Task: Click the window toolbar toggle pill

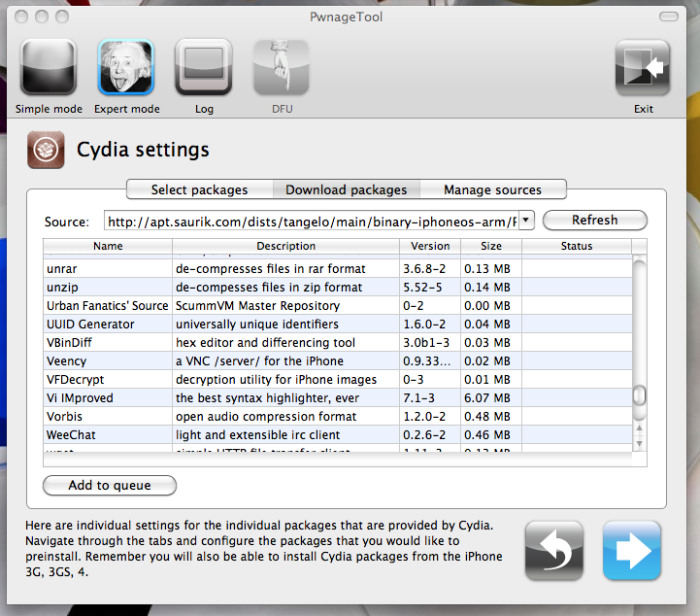Action: [668, 17]
